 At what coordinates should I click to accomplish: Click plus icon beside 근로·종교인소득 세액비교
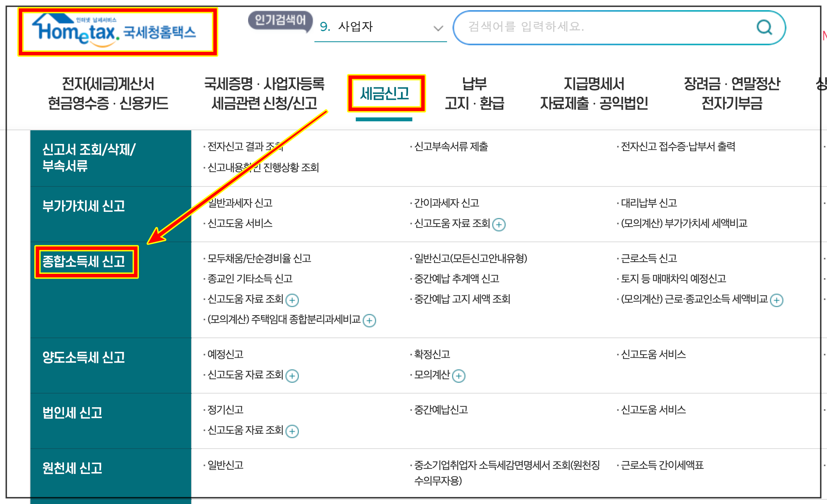tap(777, 300)
